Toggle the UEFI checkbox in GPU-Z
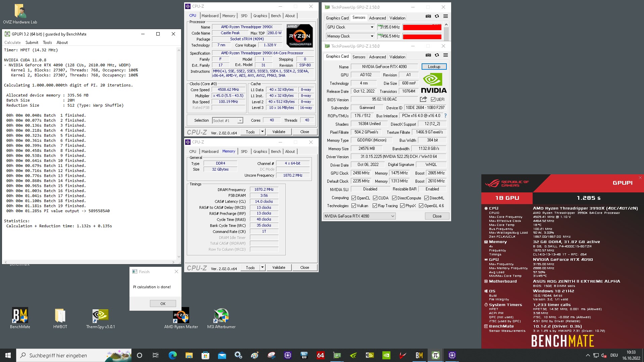 coord(433,100)
